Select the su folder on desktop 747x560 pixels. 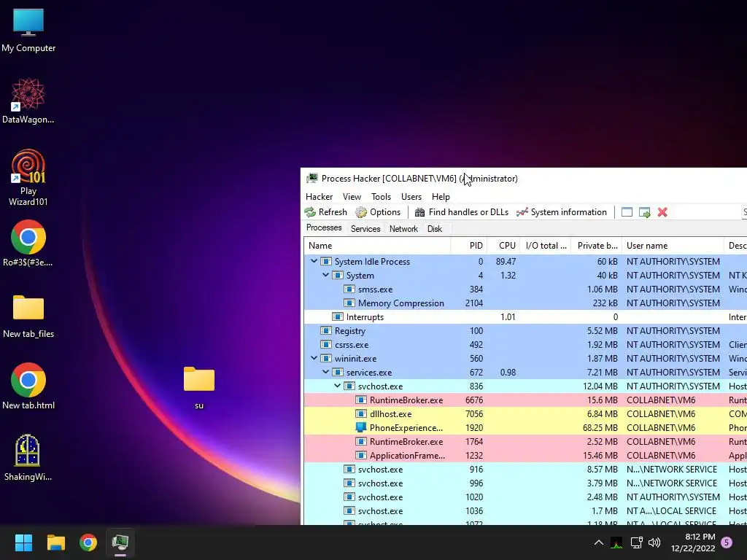(199, 388)
